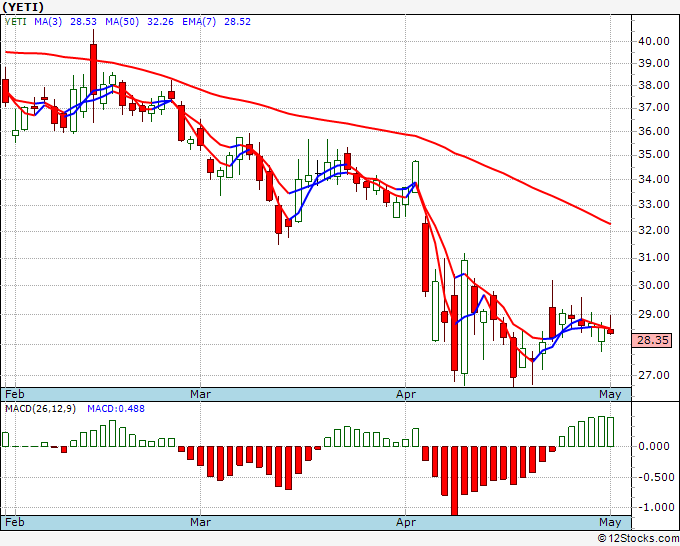The height and width of the screenshot is (546, 680).
Task: Click the highlighted 28.35 current price tag
Action: pos(652,340)
